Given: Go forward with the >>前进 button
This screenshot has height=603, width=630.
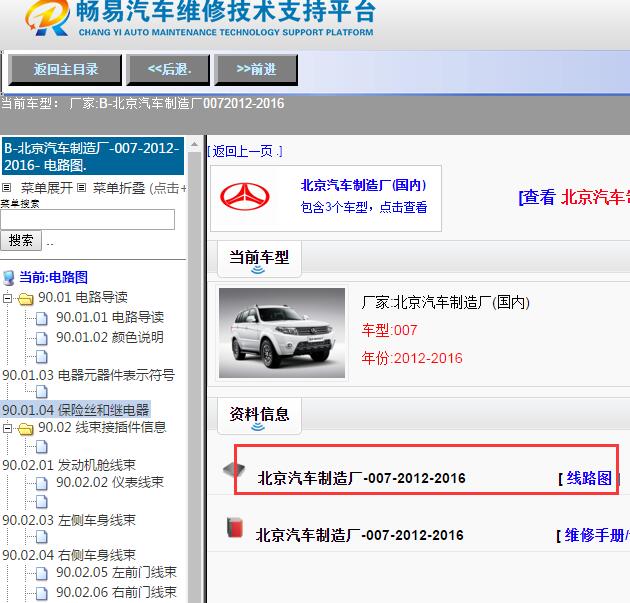Looking at the screenshot, I should [256, 69].
